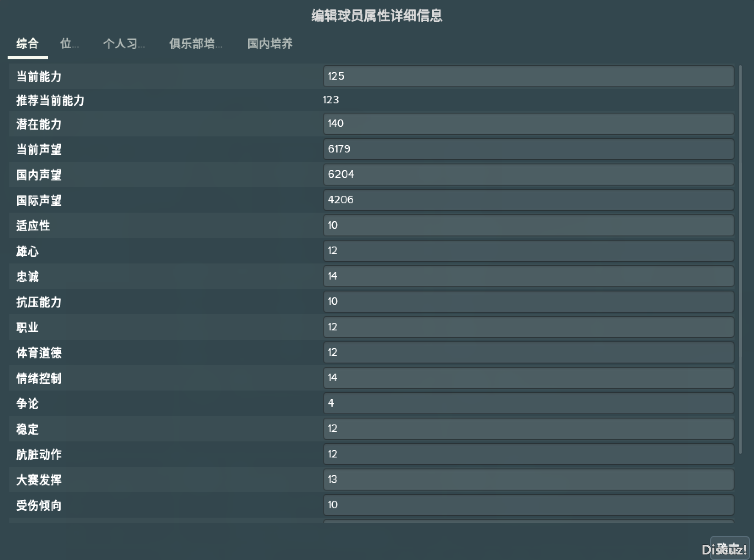Open the 位... tab
This screenshot has height=560, width=754.
point(69,44)
